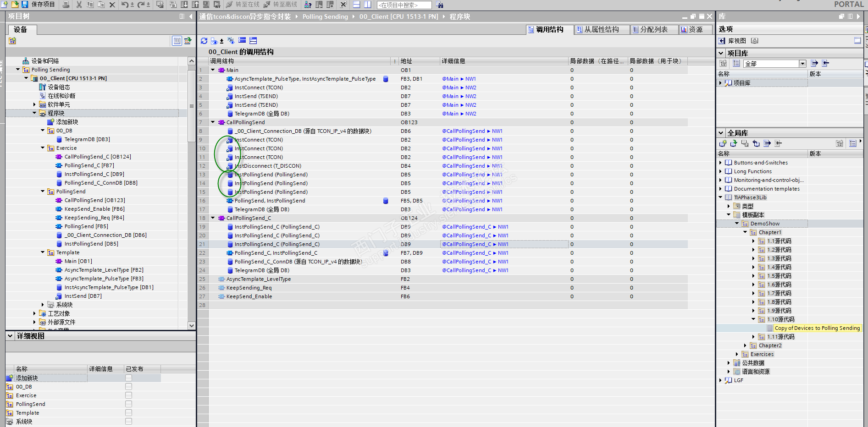The width and height of the screenshot is (868, 427).
Task: Click the 转至在线 go online button
Action: 243,5
